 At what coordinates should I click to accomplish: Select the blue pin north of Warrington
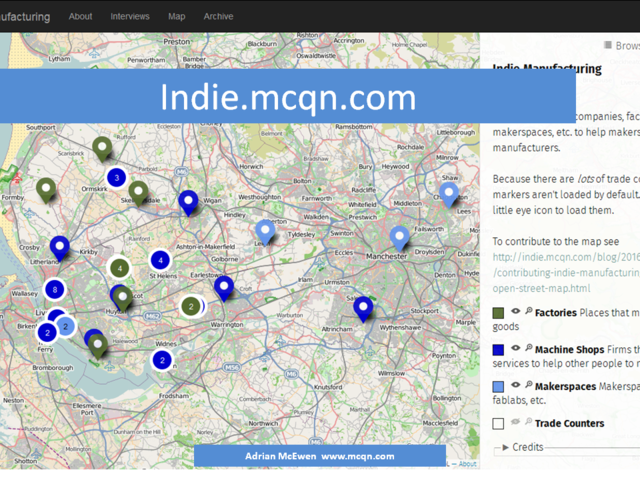click(224, 288)
